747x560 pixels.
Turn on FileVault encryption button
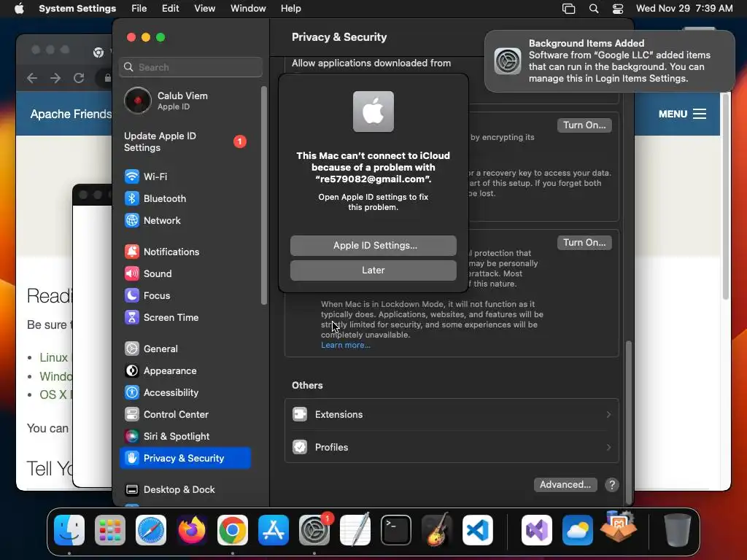click(584, 125)
